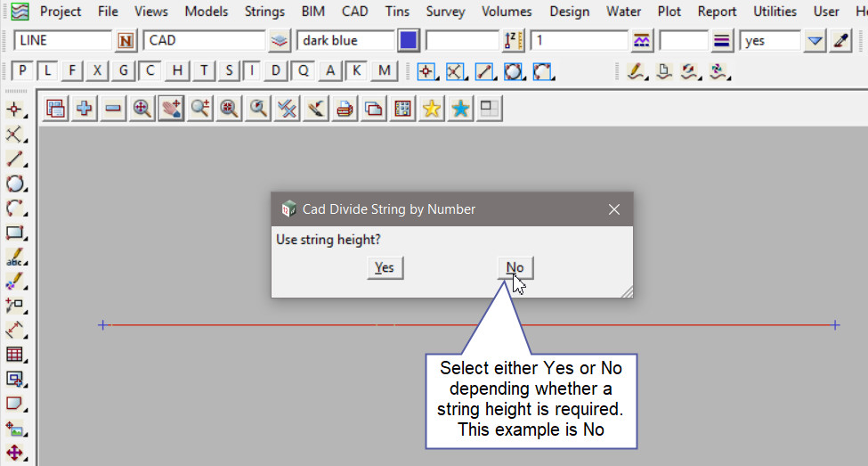Open the view menu icon in view toolbar
This screenshot has width=868, height=466.
[55, 109]
